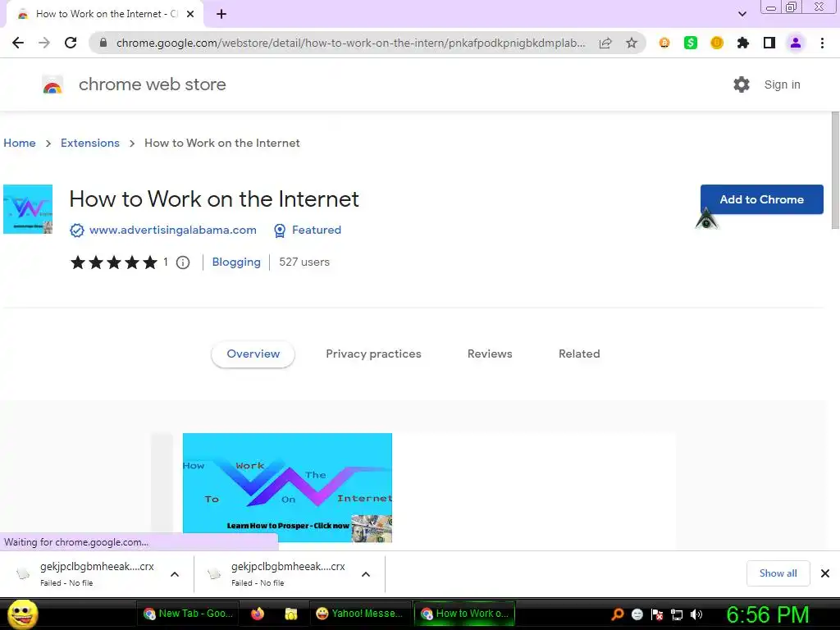
Task: Open the tab search dropdown arrow
Action: [x=742, y=14]
